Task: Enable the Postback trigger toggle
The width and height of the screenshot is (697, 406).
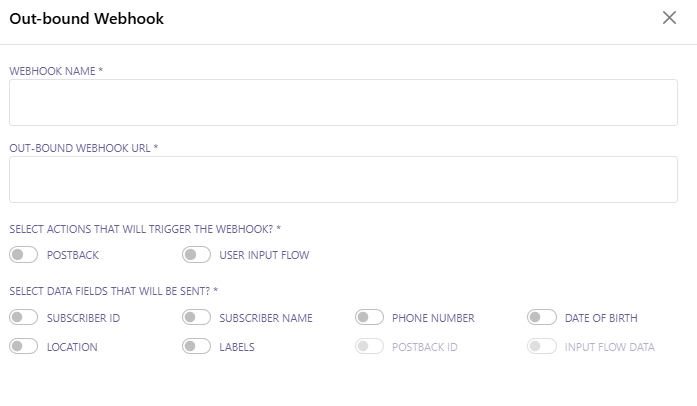Action: (x=23, y=255)
